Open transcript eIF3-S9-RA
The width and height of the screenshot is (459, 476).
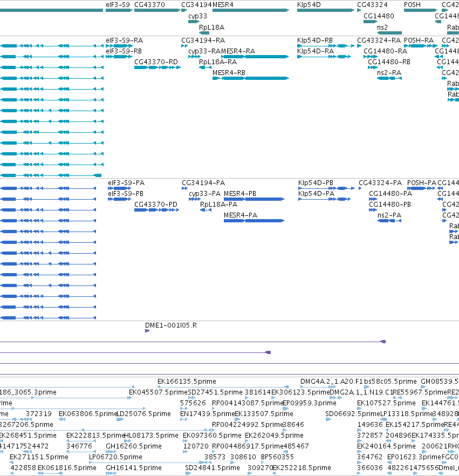click(x=119, y=46)
